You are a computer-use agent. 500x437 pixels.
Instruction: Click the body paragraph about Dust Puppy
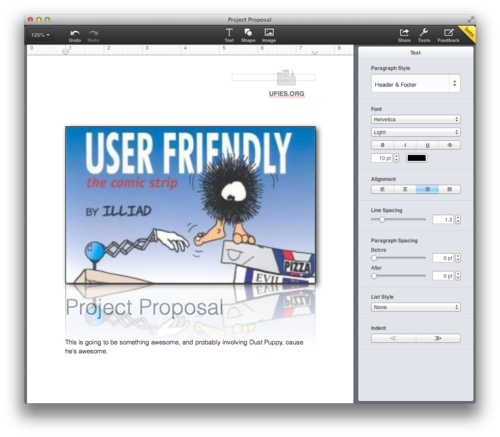(184, 347)
